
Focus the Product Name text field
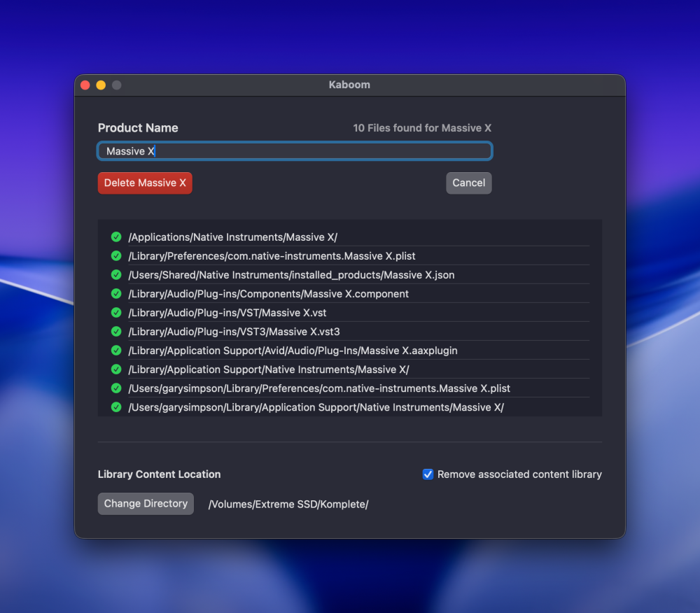click(x=295, y=151)
